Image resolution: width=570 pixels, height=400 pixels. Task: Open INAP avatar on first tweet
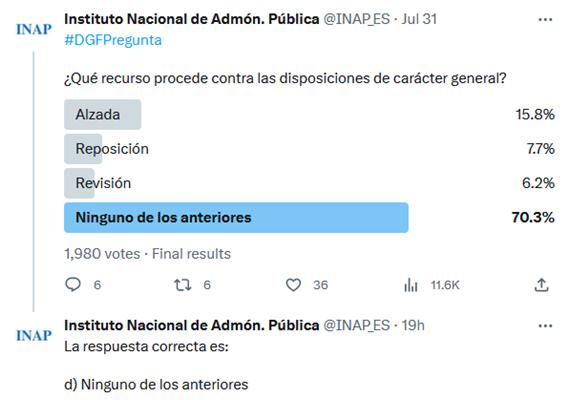34,29
